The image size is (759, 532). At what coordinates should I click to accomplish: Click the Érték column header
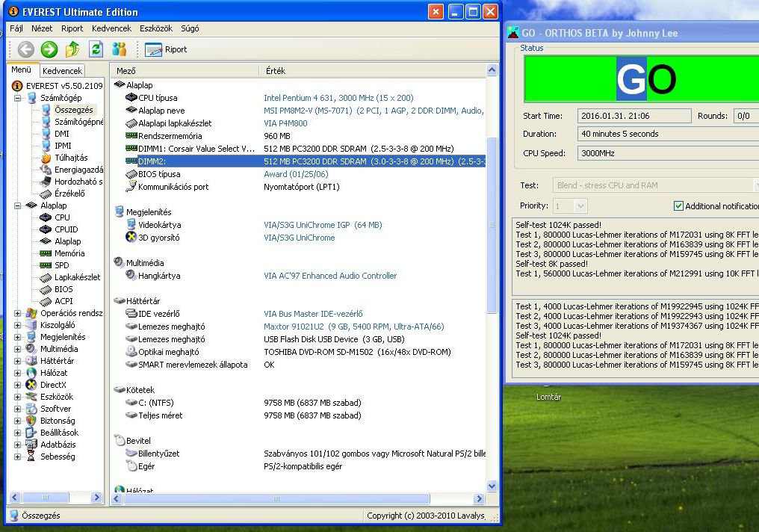point(372,71)
